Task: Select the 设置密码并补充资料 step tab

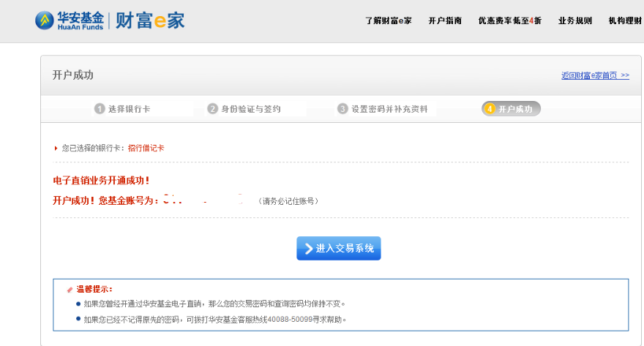Action: pyautogui.click(x=389, y=109)
